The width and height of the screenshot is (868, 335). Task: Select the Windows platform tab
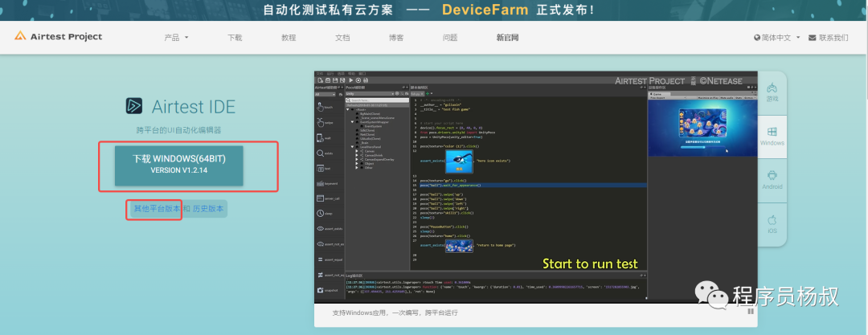coord(772,137)
